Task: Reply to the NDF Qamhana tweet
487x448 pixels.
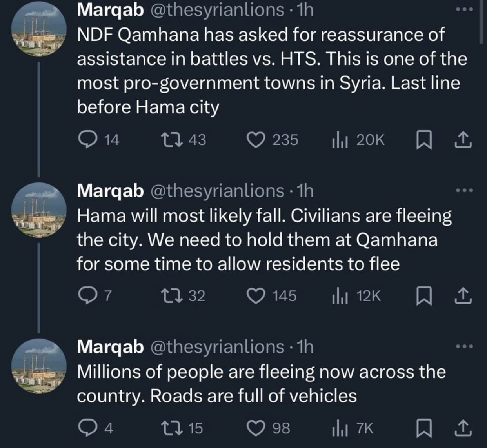Action: pos(85,140)
